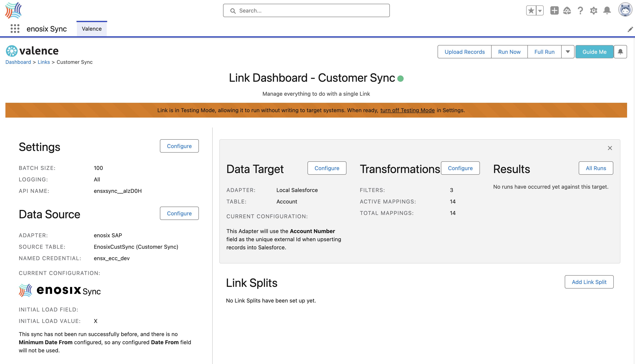Click the Add Link Split button
Viewport: 635px width, 364px height.
click(589, 282)
